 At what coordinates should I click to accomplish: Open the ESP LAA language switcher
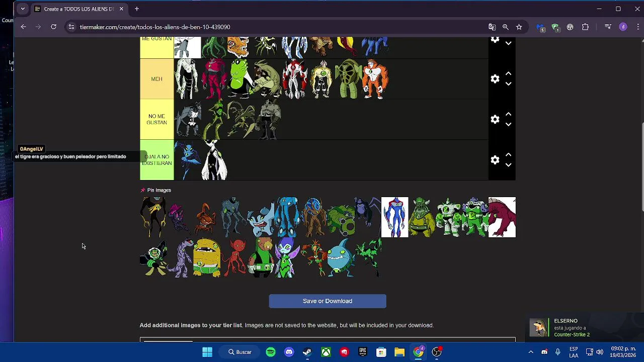(574, 352)
